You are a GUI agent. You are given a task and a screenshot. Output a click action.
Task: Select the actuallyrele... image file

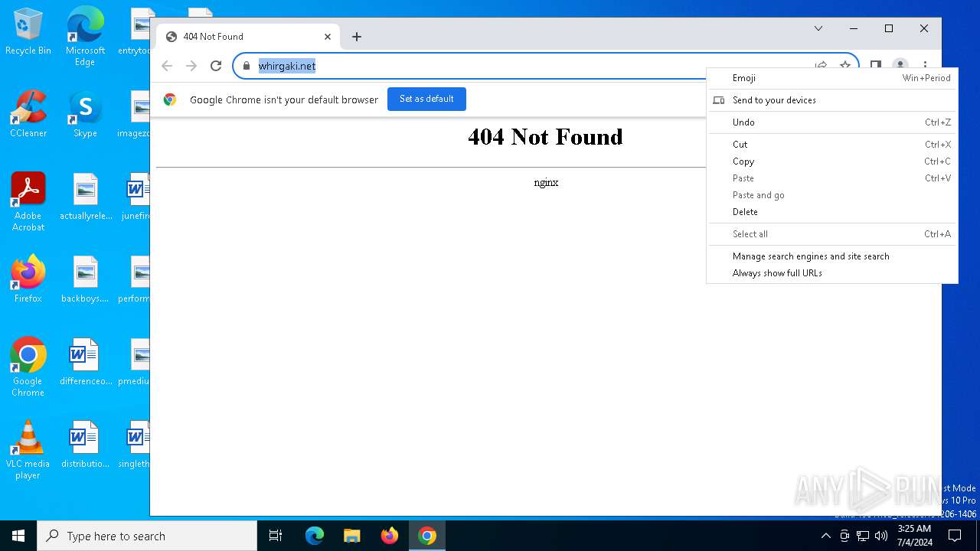pyautogui.click(x=86, y=197)
